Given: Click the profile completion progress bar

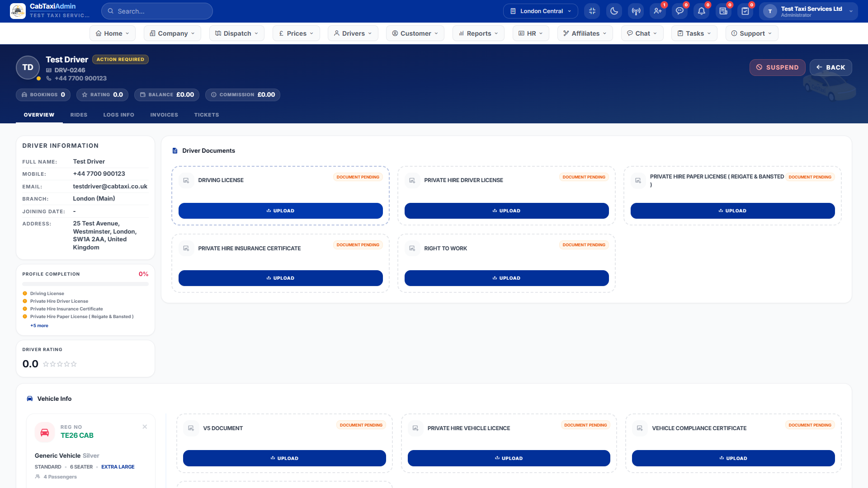Looking at the screenshot, I should click(x=85, y=284).
